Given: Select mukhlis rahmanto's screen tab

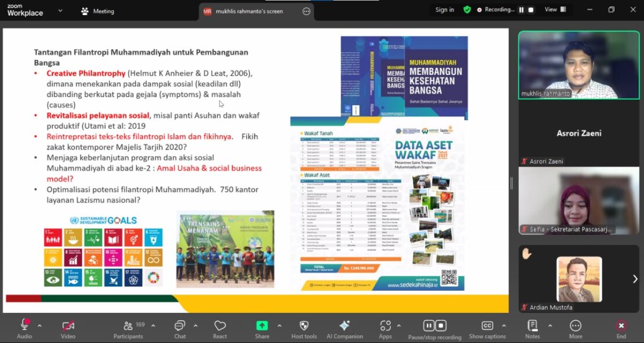Looking at the screenshot, I should tap(249, 11).
